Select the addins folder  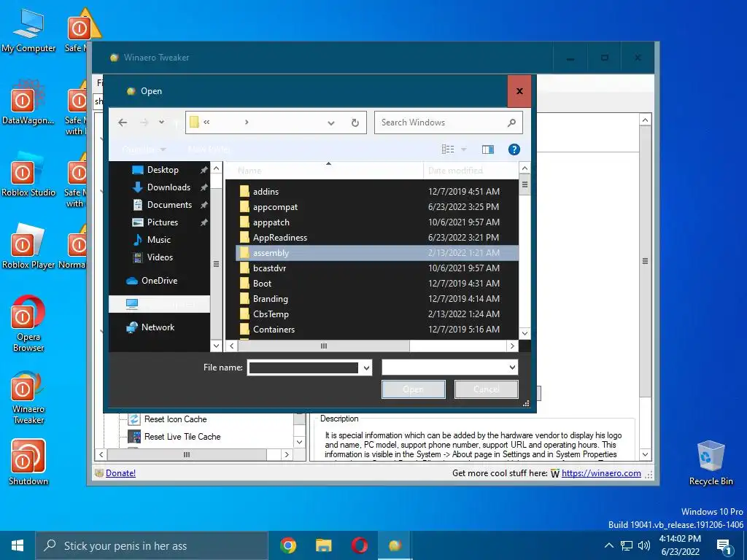[x=266, y=192]
